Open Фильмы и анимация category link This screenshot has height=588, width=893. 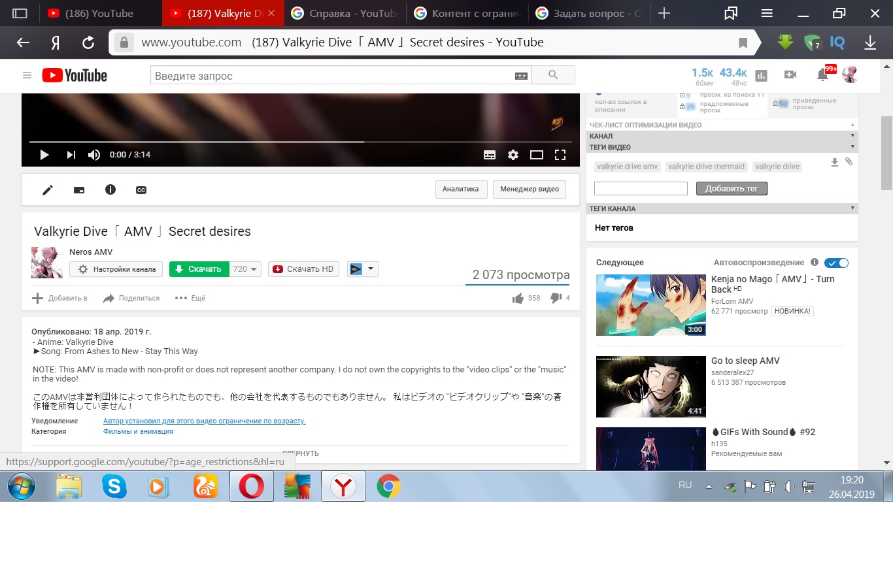coord(139,432)
